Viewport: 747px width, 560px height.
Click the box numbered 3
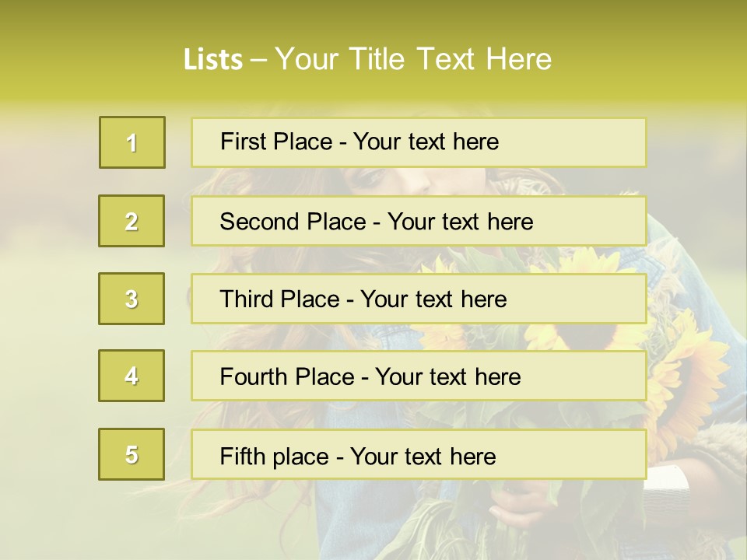132,299
